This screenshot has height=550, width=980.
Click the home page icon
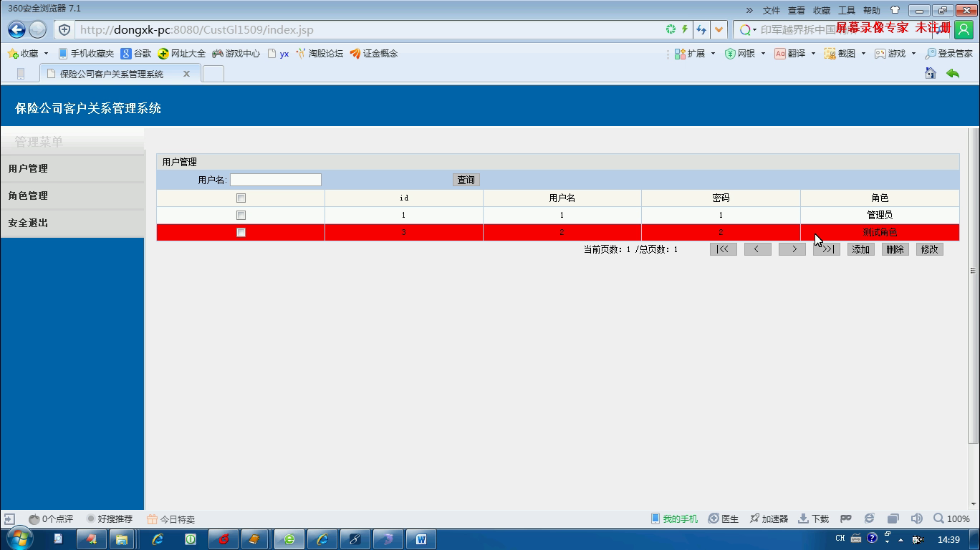[x=931, y=73]
